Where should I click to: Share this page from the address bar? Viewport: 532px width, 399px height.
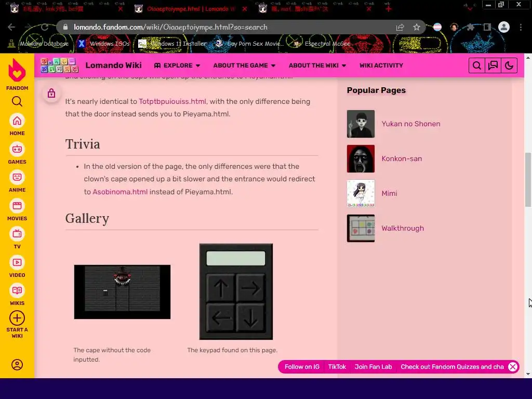400,27
